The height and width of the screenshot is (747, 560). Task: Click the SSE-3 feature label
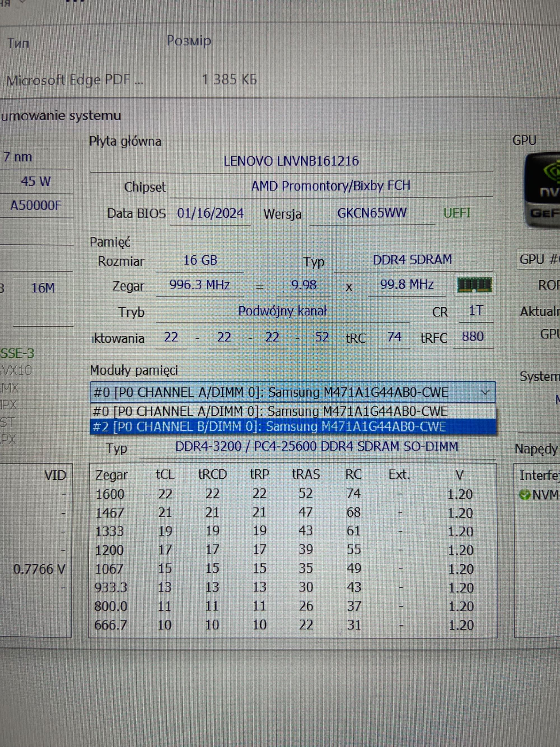(x=18, y=353)
